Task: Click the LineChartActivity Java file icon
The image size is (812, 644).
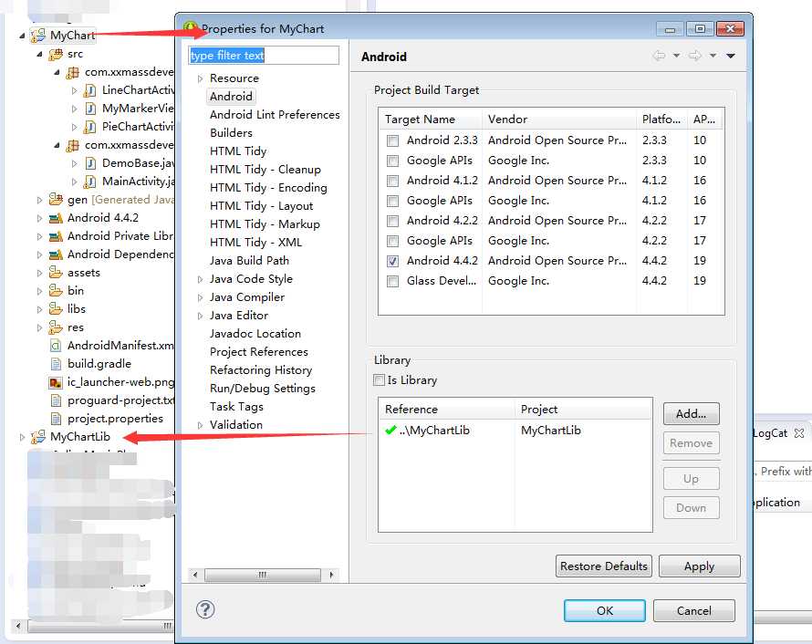Action: (x=89, y=90)
